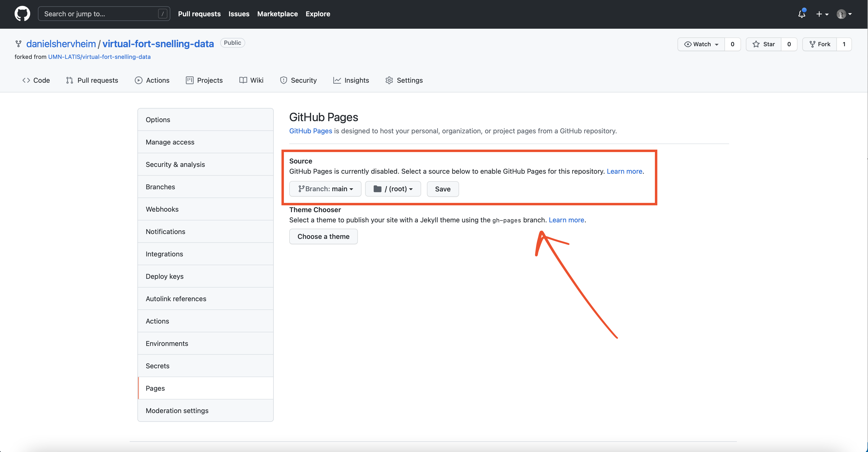The width and height of the screenshot is (868, 452).
Task: Expand the Watch dropdown caret
Action: coord(717,45)
